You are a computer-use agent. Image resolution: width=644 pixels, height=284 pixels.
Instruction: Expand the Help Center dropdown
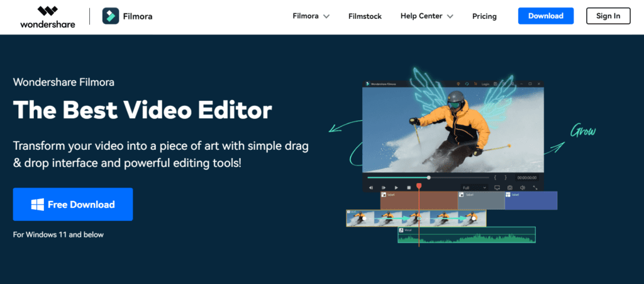pyautogui.click(x=427, y=16)
